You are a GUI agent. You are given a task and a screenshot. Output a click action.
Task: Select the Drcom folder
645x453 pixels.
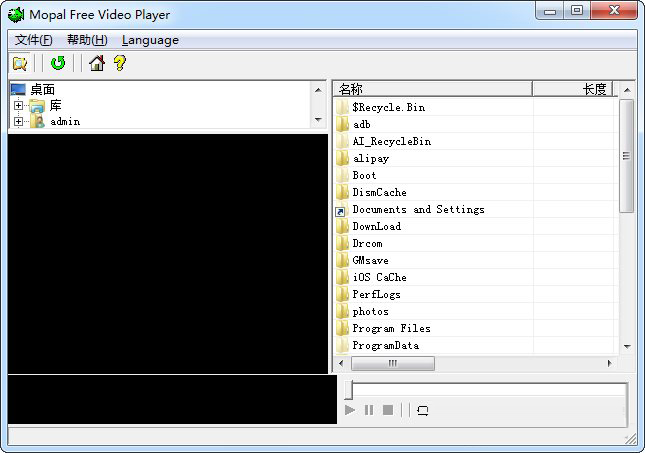point(367,244)
